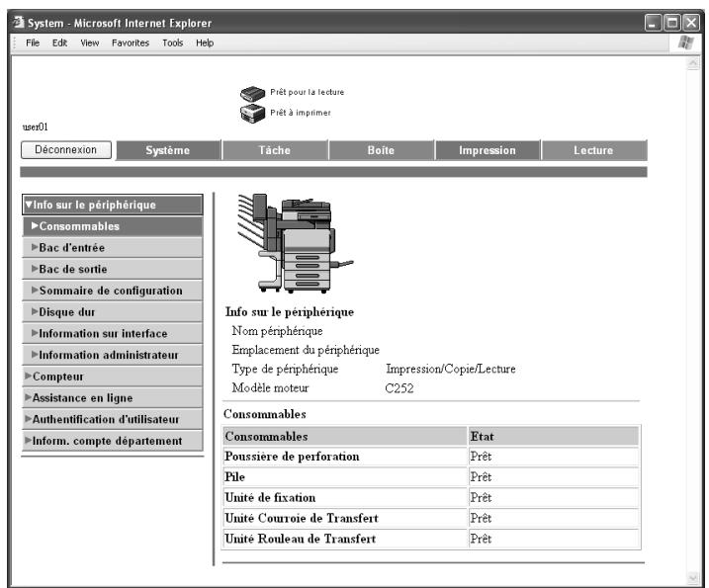Click the user01 label
Image resolution: width=709 pixels, height=588 pixels.
click(35, 127)
